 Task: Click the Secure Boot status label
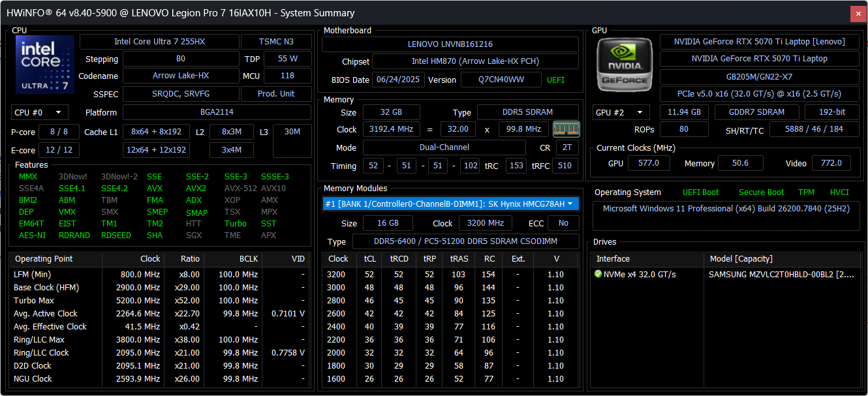[761, 192]
